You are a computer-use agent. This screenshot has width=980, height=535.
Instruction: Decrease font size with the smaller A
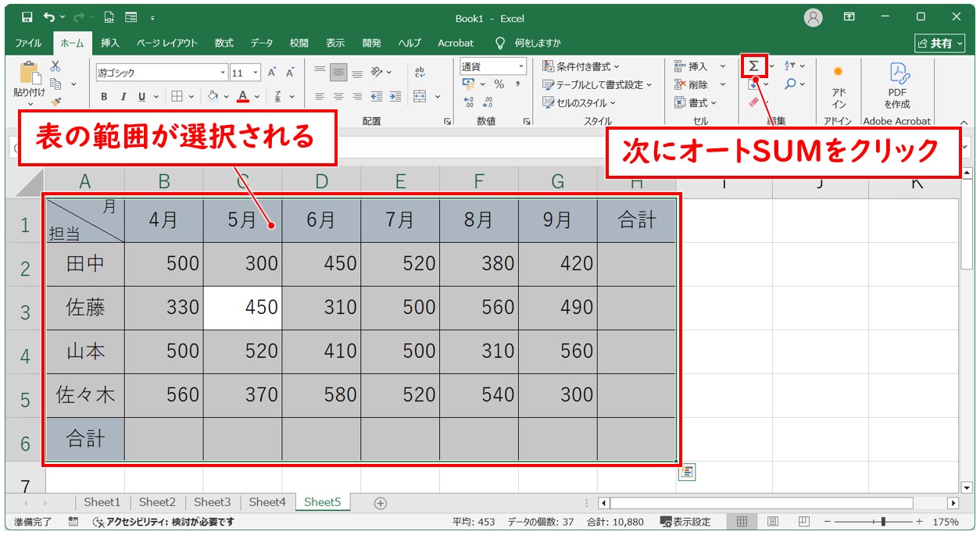point(290,73)
